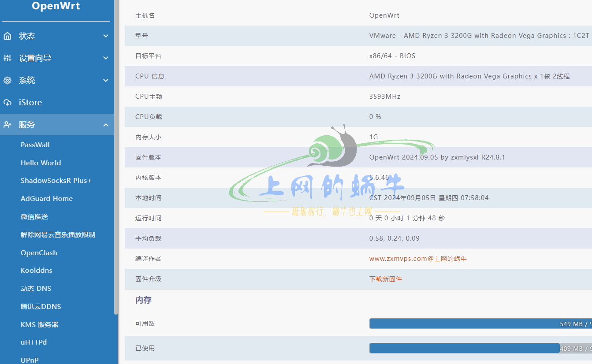Open 动态 DNS service
592x364 pixels.
[x=36, y=289]
